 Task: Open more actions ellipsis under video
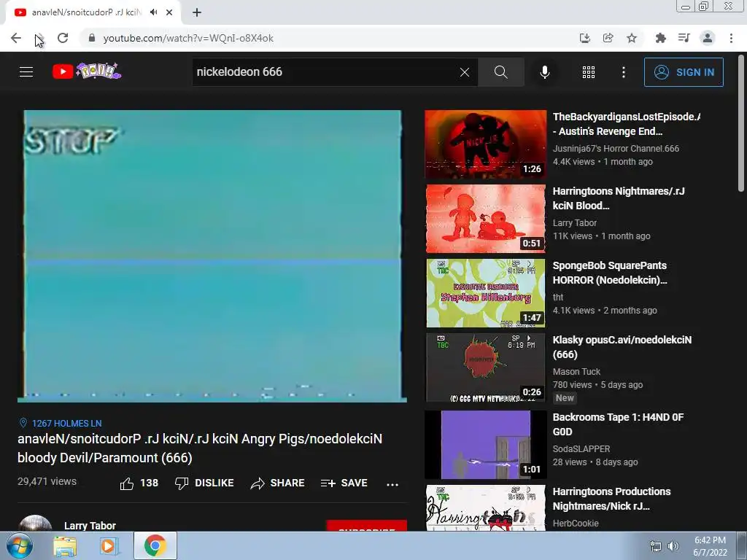pos(392,484)
